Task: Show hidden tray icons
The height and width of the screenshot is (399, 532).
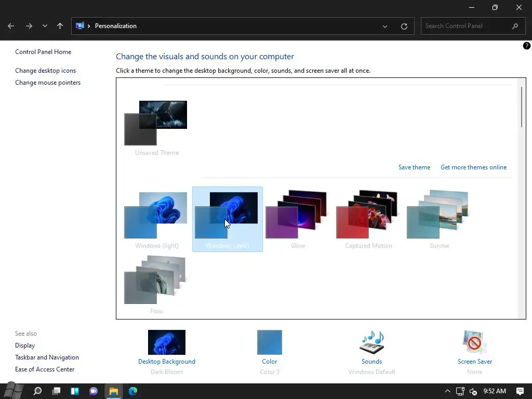Action: pyautogui.click(x=447, y=391)
